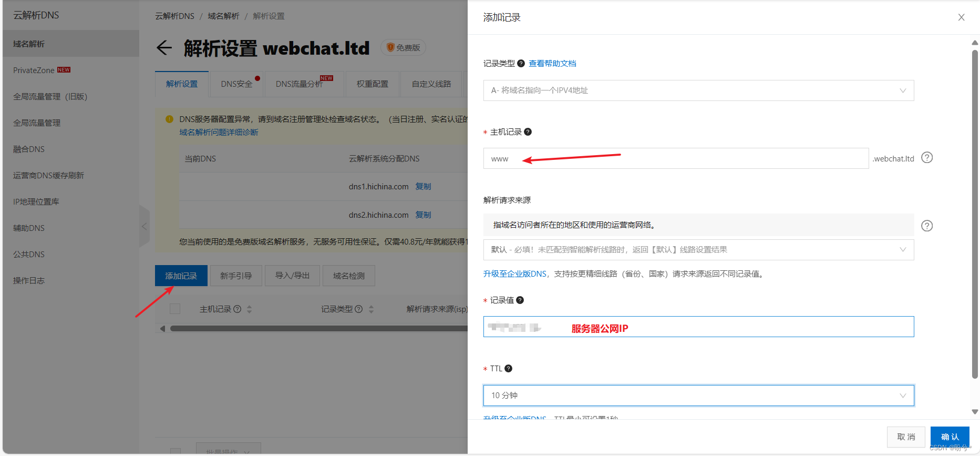980x456 pixels.
Task: Click the 确认 button
Action: point(950,437)
